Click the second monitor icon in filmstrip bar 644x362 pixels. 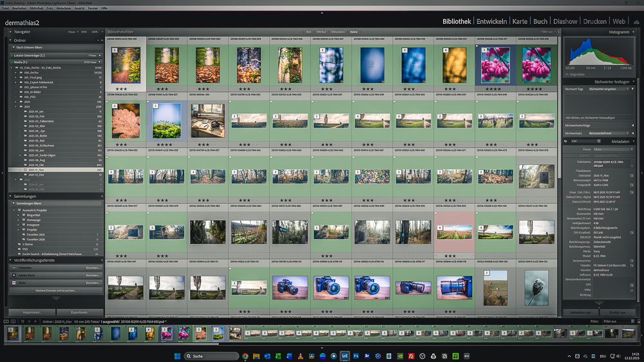[13, 321]
